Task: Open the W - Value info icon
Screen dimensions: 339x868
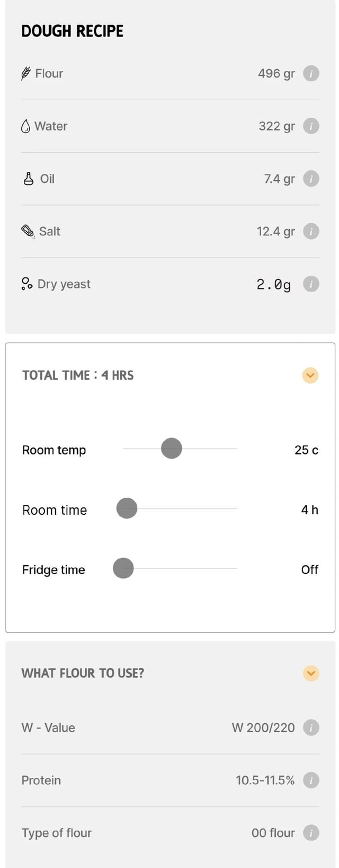Action: 311,727
